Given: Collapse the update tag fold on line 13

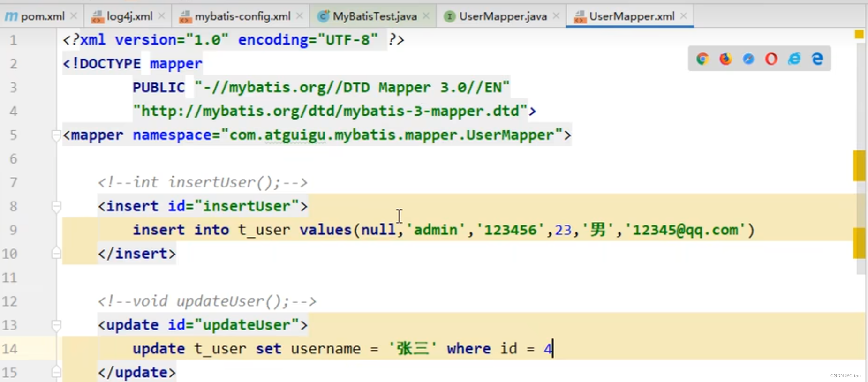Looking at the screenshot, I should click(x=56, y=325).
